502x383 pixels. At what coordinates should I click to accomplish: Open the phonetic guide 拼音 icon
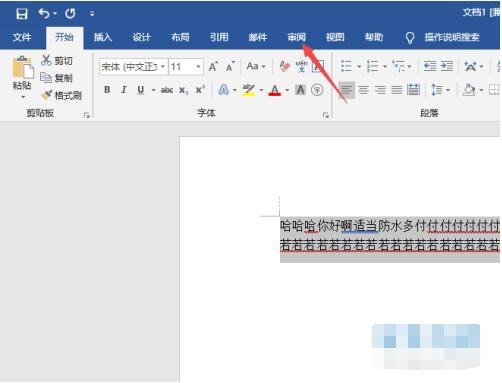point(301,66)
